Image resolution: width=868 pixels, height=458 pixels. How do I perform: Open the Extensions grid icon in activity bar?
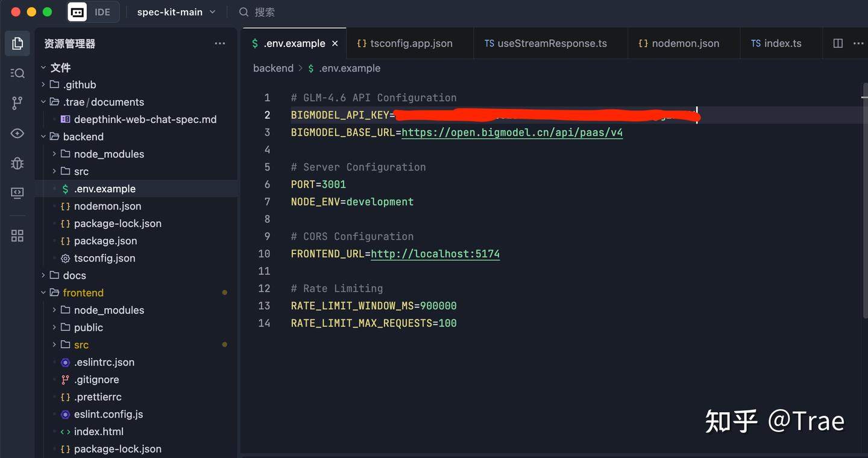[17, 236]
